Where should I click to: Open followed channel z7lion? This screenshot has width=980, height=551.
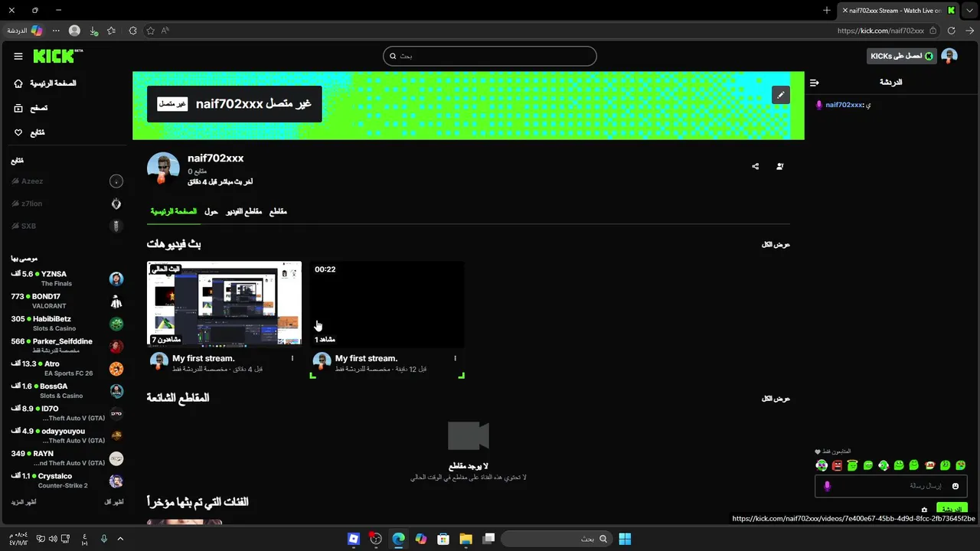[67, 204]
